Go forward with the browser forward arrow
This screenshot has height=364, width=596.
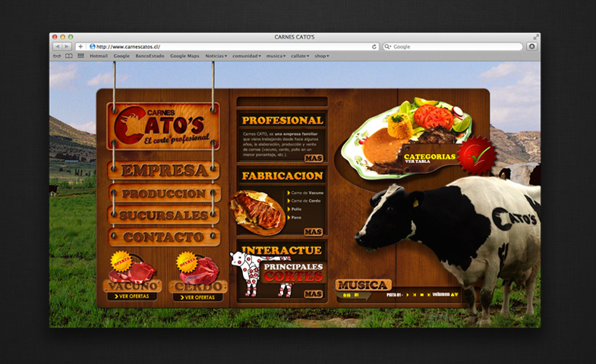tap(67, 46)
